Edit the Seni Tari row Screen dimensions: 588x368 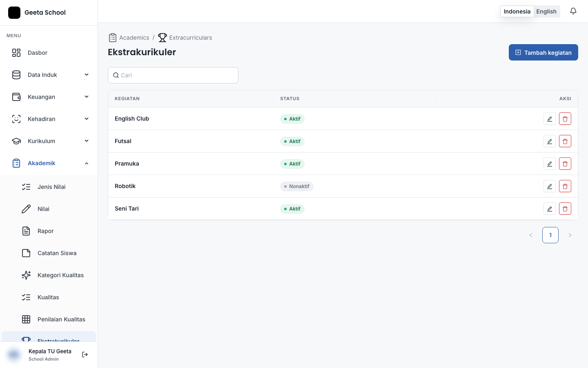point(550,209)
